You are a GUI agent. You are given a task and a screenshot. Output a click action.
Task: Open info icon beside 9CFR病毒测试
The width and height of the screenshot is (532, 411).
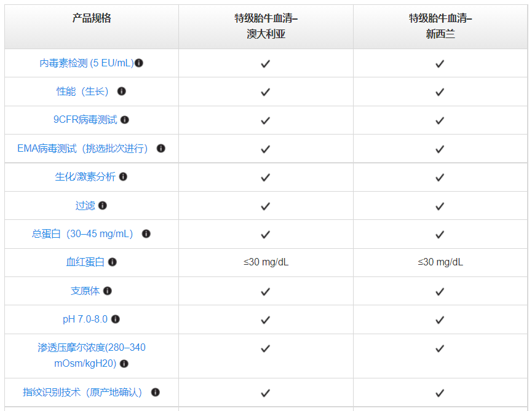coord(125,120)
